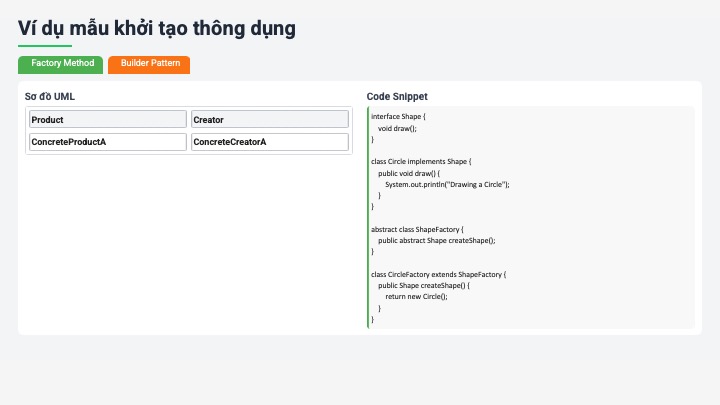Click the 'abstract class ShapeFactory' line

417,229
